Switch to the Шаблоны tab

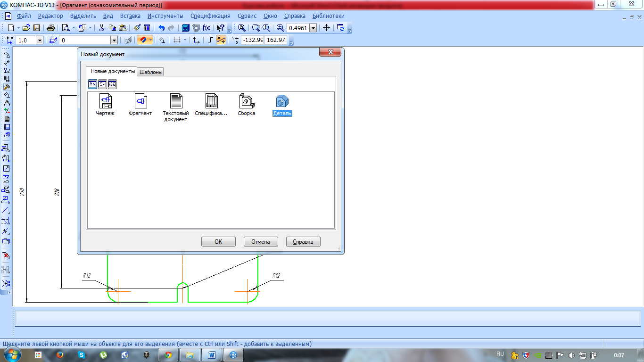tap(151, 72)
